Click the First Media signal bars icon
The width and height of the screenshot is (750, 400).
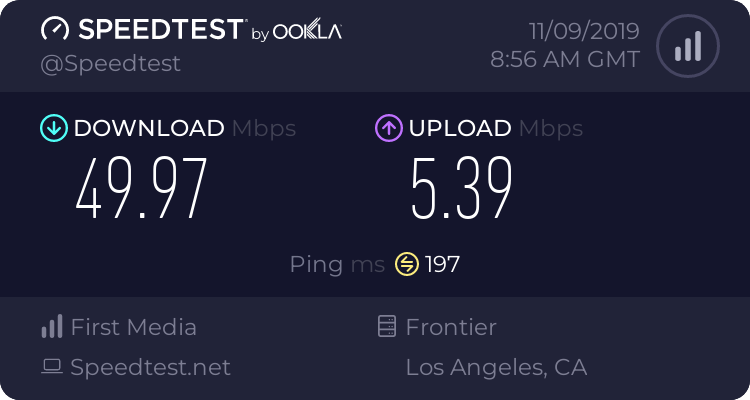click(52, 327)
